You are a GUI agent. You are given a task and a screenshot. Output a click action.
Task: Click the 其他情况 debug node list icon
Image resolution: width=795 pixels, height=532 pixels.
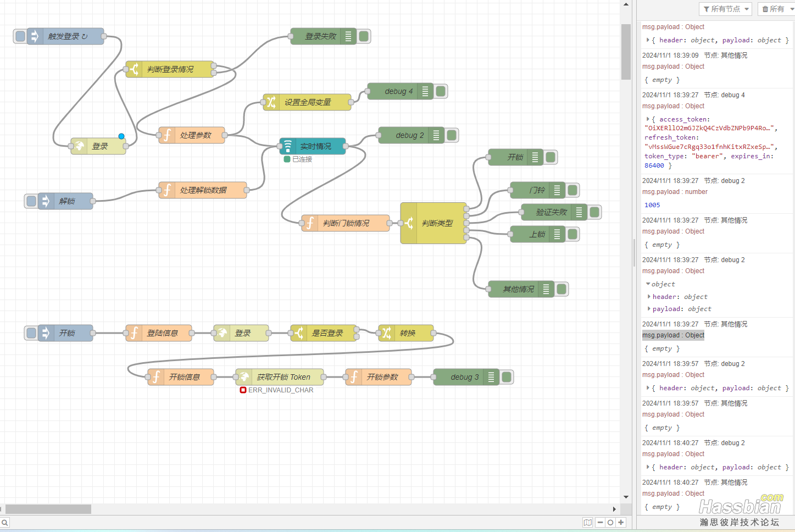tap(546, 289)
